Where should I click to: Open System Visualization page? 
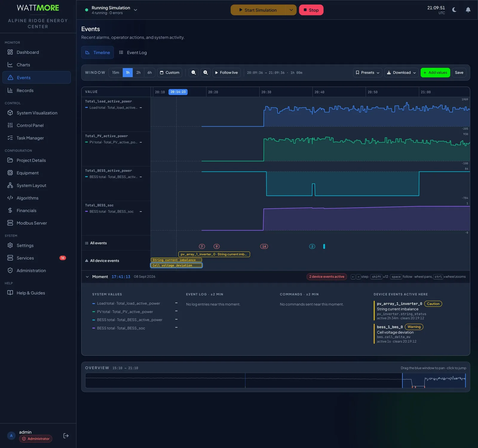(x=36, y=113)
